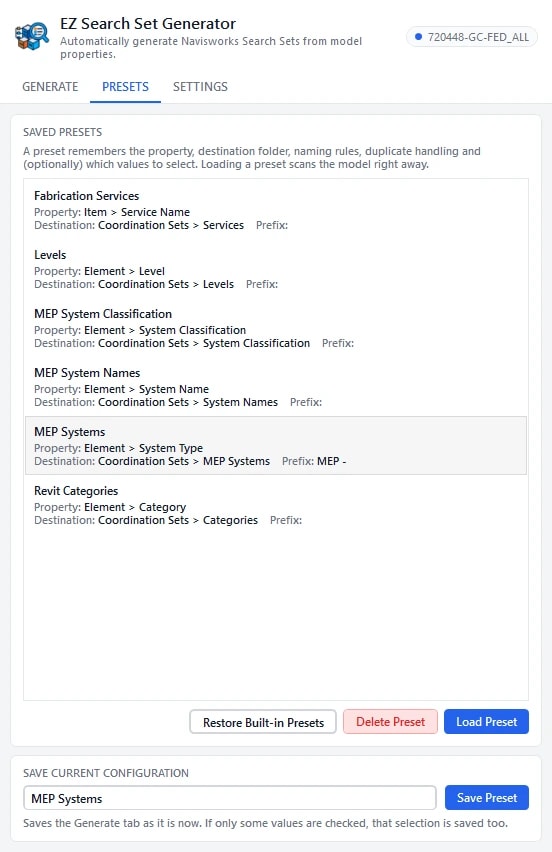This screenshot has height=852, width=552.
Task: Choose the Revit Categories preset
Action: pos(276,505)
